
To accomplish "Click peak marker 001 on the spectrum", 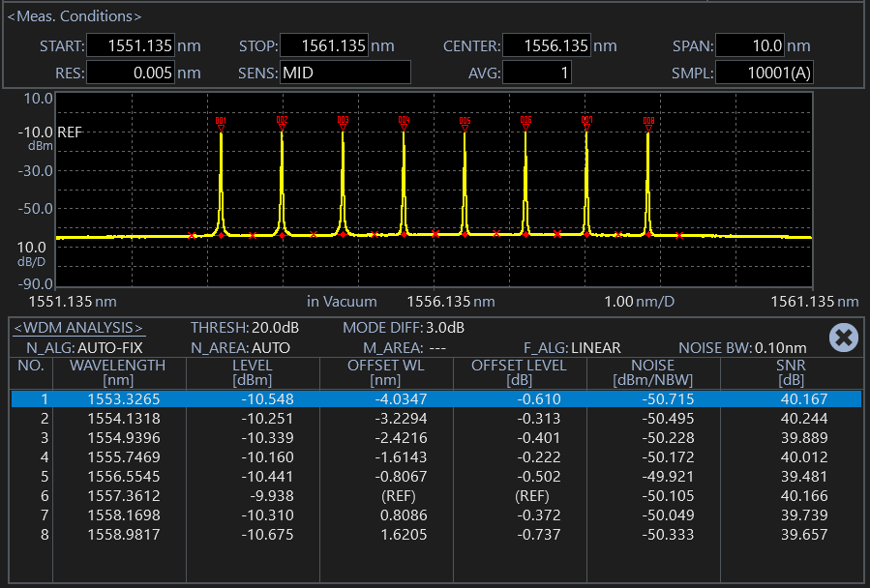I will tap(221, 123).
